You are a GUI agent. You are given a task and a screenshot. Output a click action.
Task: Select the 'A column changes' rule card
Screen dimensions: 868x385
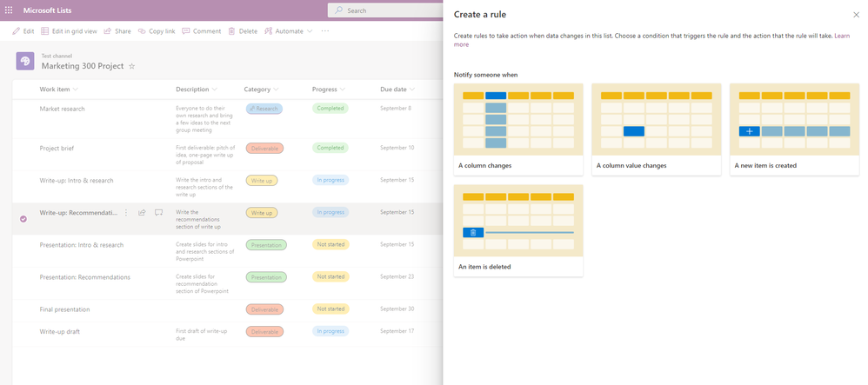(x=518, y=129)
